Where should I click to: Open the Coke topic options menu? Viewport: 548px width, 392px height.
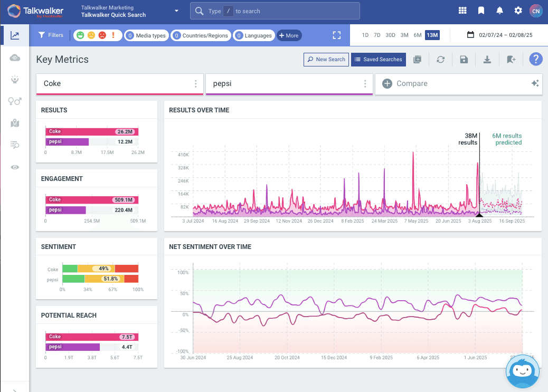[x=195, y=84]
